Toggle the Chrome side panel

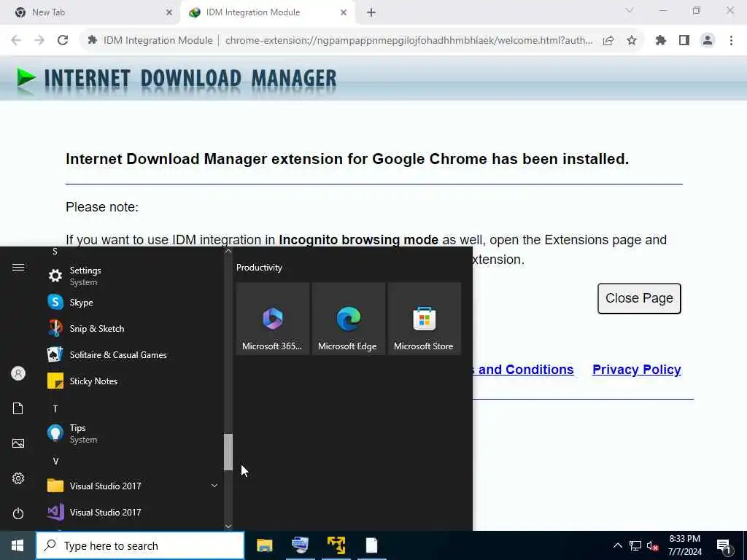pos(684,41)
